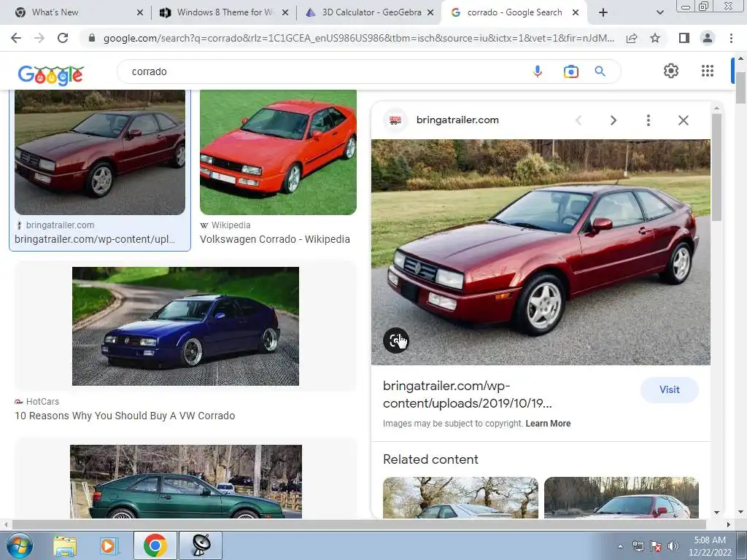Expand tab search dropdown arrow

click(659, 12)
